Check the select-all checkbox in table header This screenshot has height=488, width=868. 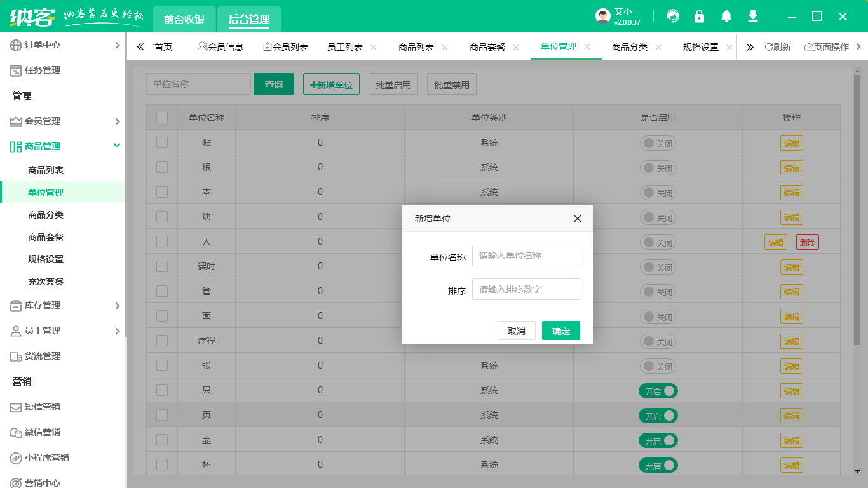coord(161,117)
